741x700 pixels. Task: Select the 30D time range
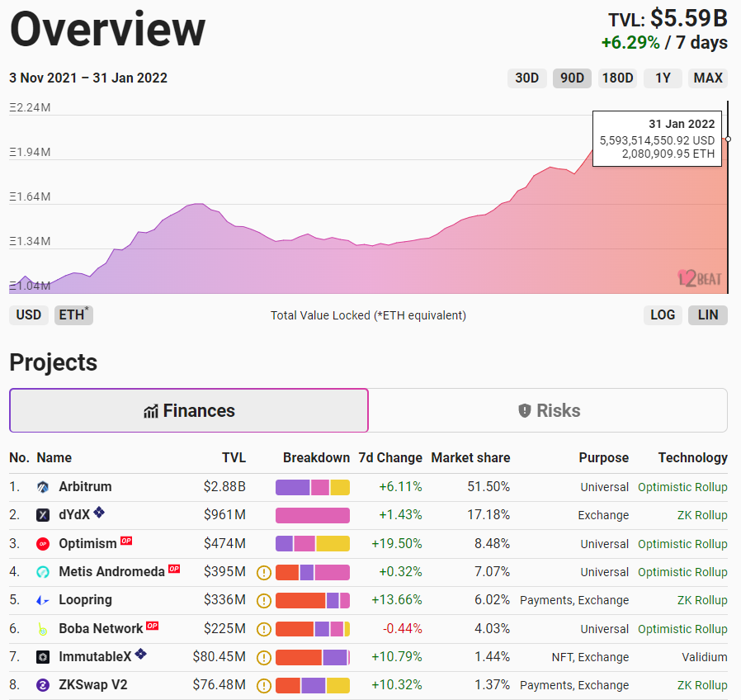[x=526, y=78]
